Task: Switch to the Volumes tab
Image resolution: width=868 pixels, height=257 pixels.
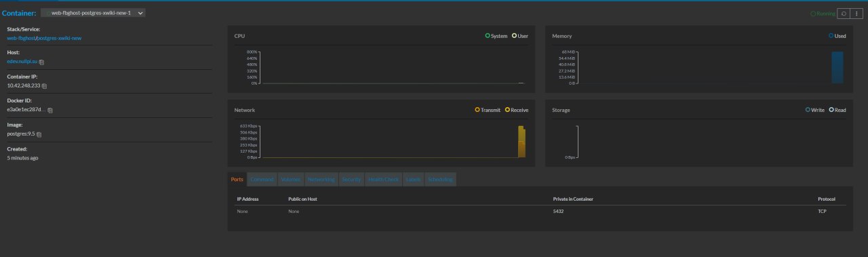Action: (x=291, y=180)
